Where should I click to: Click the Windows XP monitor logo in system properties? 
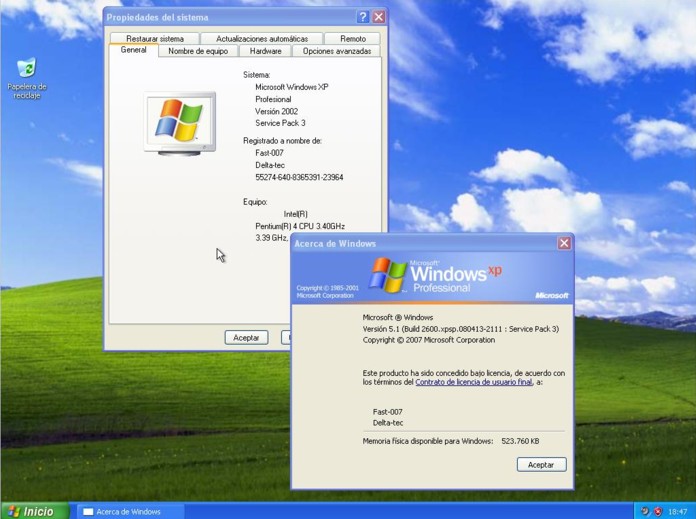180,123
